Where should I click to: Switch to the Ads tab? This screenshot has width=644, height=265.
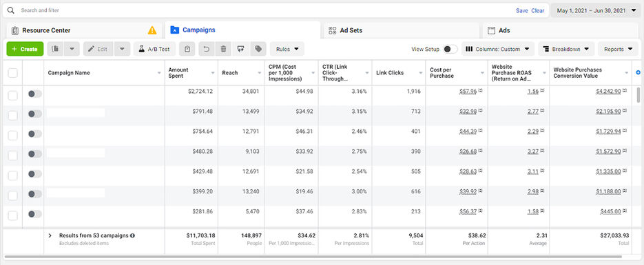pyautogui.click(x=560, y=30)
